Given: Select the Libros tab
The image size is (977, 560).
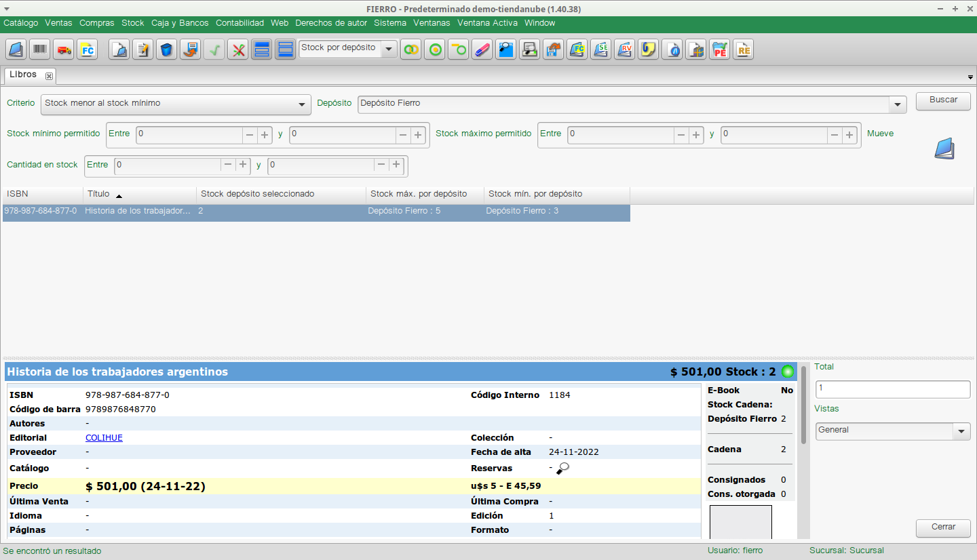Looking at the screenshot, I should pos(24,75).
